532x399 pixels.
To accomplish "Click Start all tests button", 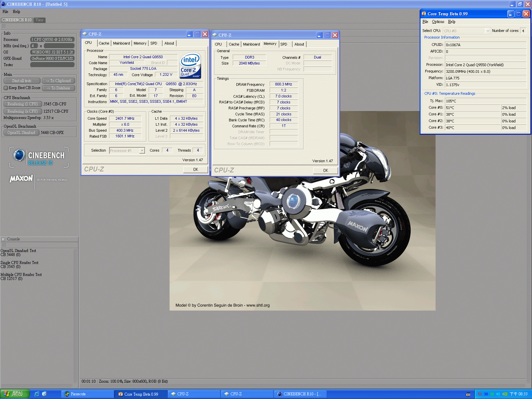I will tap(22, 81).
